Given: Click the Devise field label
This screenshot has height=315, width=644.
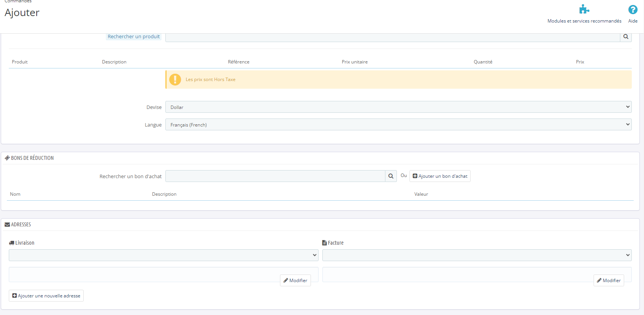Looking at the screenshot, I should 154,107.
